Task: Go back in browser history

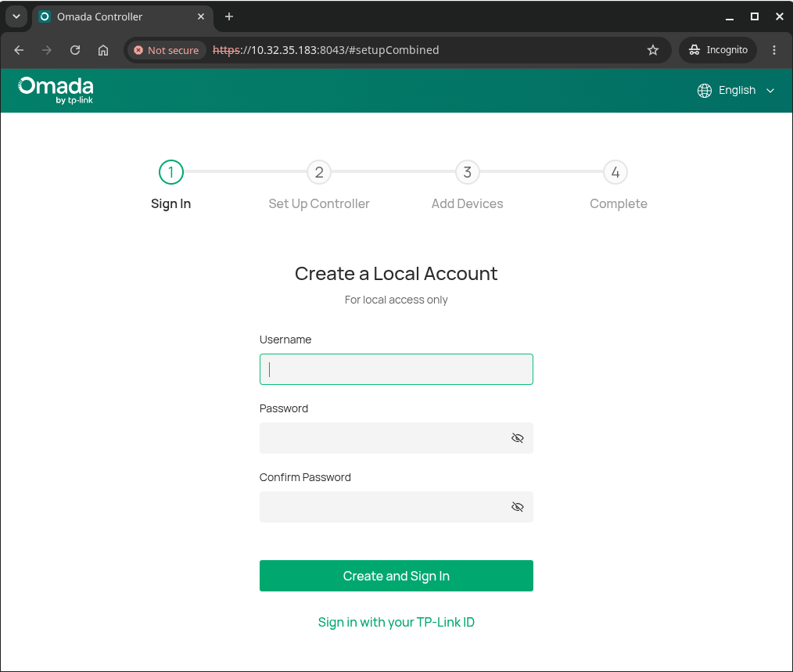Action: 20,50
